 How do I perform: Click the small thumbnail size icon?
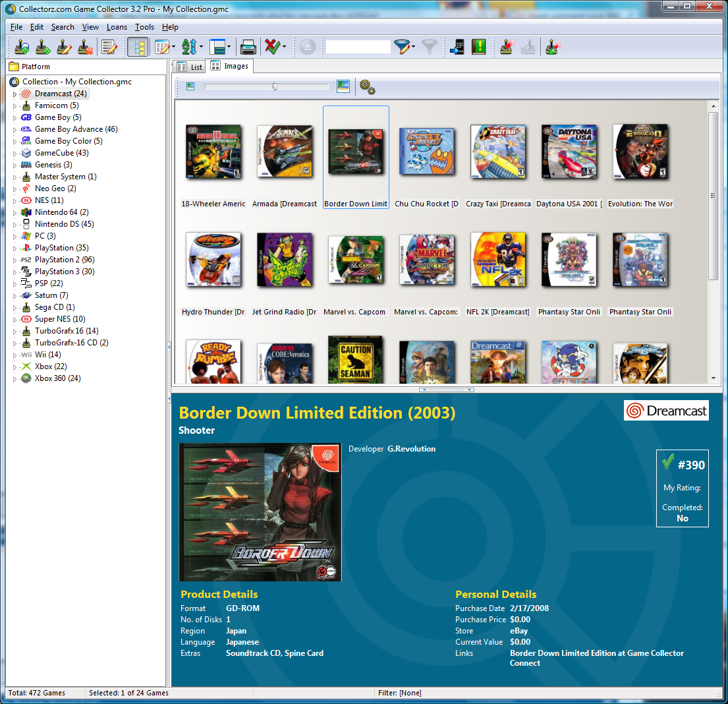tap(190, 86)
